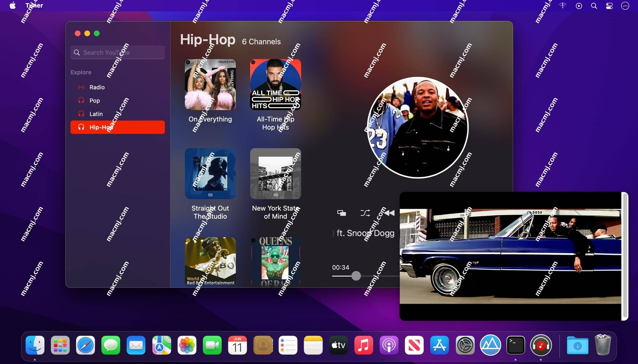Open Maps from the Dock
The height and width of the screenshot is (364, 638).
[x=162, y=345]
